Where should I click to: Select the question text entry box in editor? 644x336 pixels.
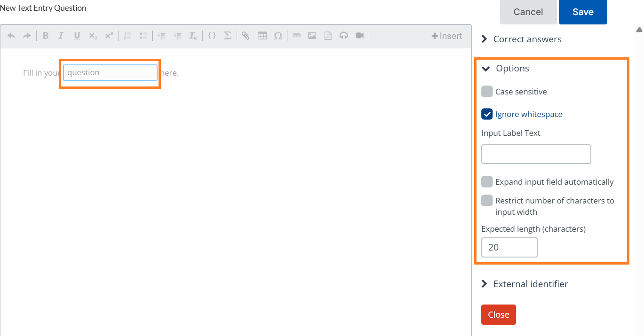click(110, 73)
